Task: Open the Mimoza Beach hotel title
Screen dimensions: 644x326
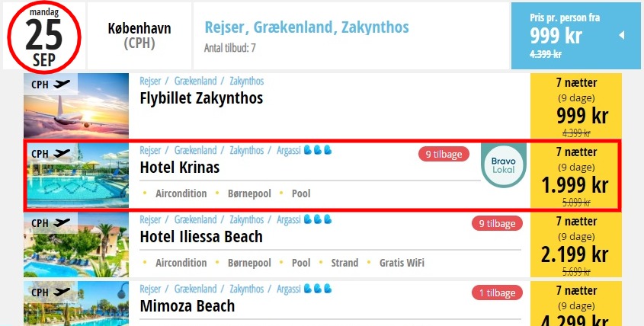Action: click(x=187, y=306)
